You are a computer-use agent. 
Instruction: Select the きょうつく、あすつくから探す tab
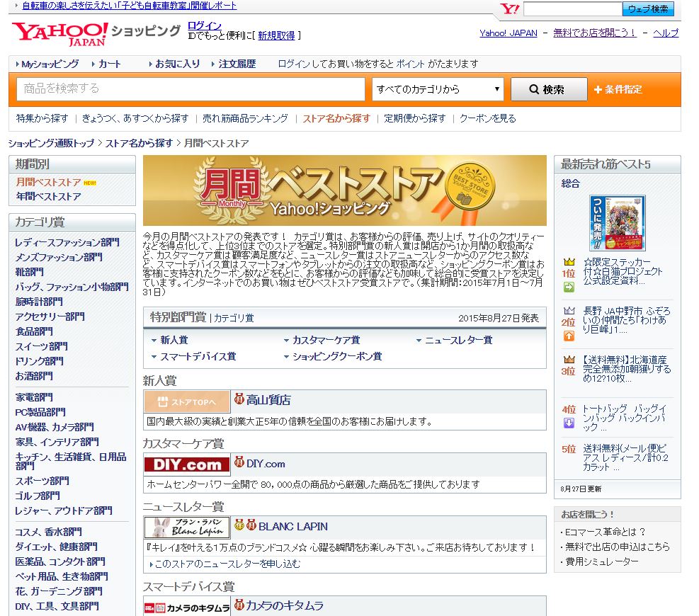pos(135,118)
